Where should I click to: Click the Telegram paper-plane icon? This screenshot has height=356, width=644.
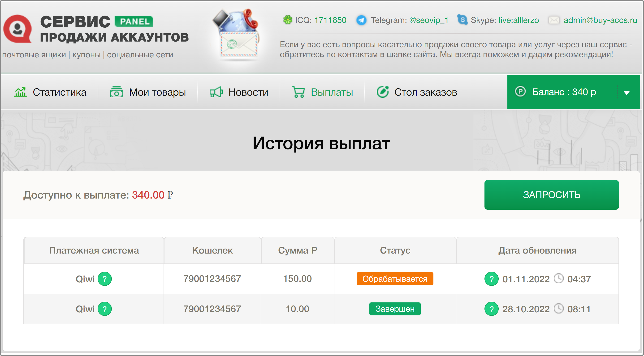coord(361,20)
